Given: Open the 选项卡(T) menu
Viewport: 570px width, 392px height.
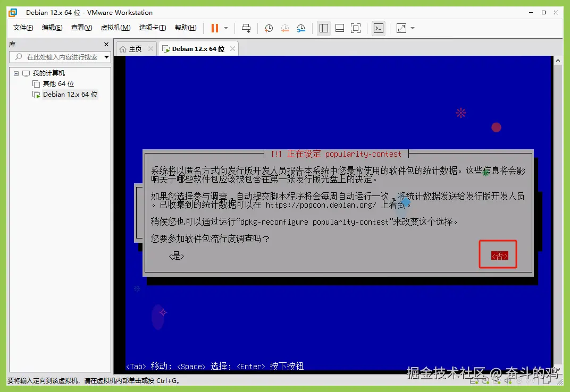Looking at the screenshot, I should [x=152, y=28].
